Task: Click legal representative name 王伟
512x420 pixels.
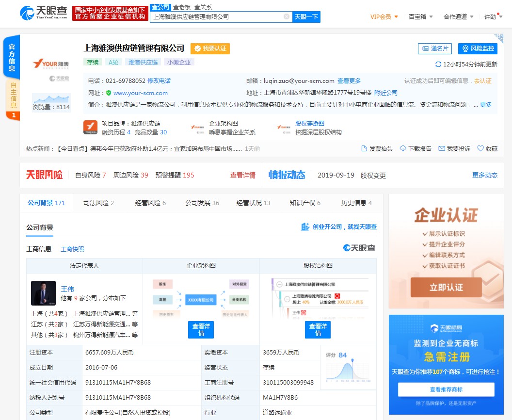Action: point(67,289)
